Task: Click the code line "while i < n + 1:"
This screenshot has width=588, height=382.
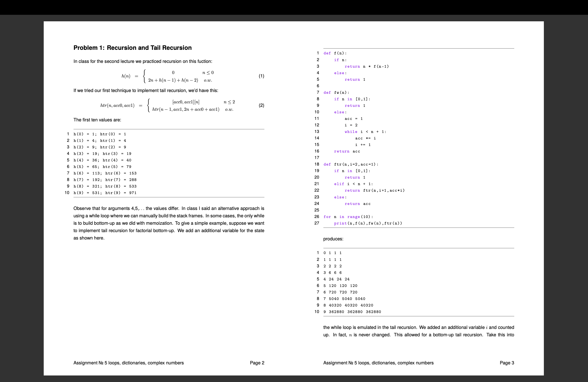Action: (365, 132)
